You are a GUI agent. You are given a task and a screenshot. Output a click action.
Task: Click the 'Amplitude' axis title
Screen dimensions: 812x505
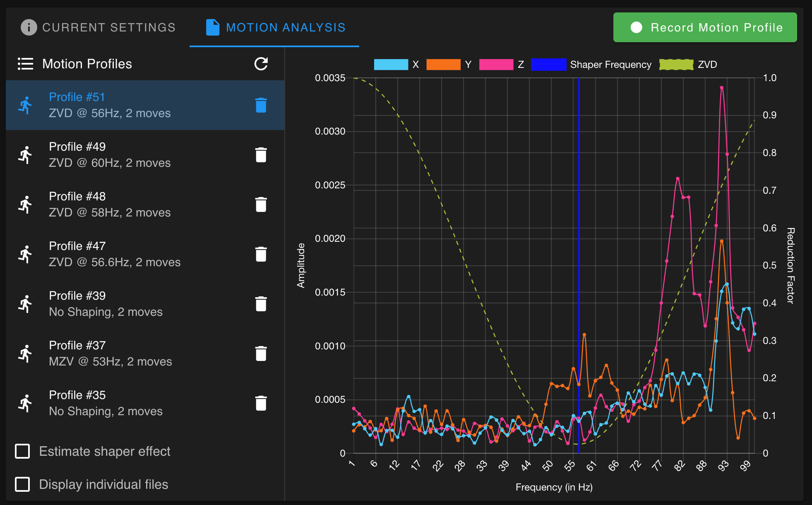(301, 265)
